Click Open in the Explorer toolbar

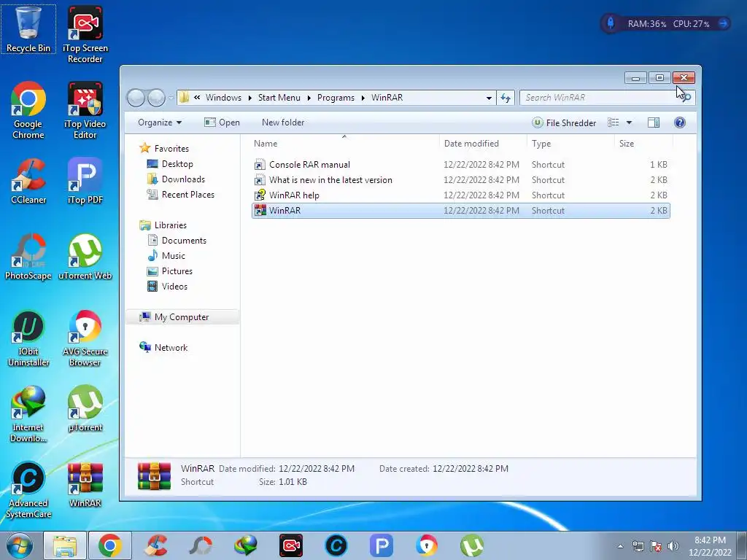[222, 122]
